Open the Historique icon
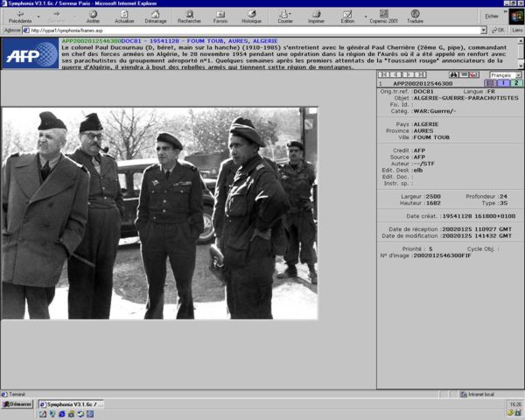 (x=251, y=16)
